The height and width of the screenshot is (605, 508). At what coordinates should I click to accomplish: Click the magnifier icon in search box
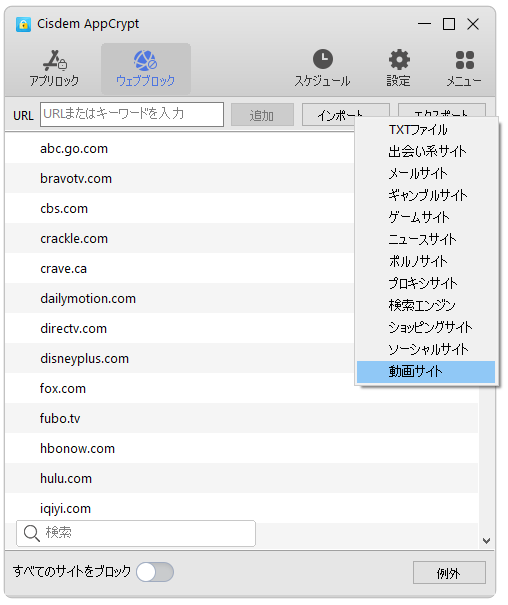point(32,533)
